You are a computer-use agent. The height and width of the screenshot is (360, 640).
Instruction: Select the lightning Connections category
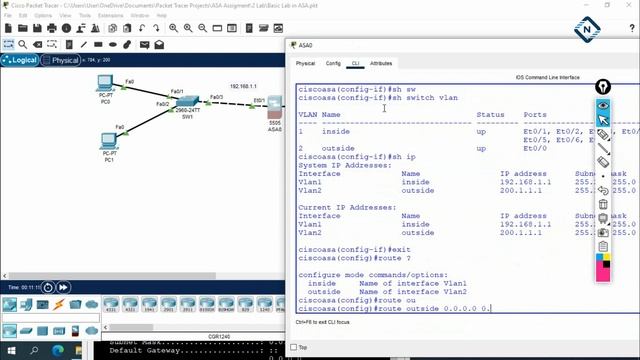pos(59,304)
